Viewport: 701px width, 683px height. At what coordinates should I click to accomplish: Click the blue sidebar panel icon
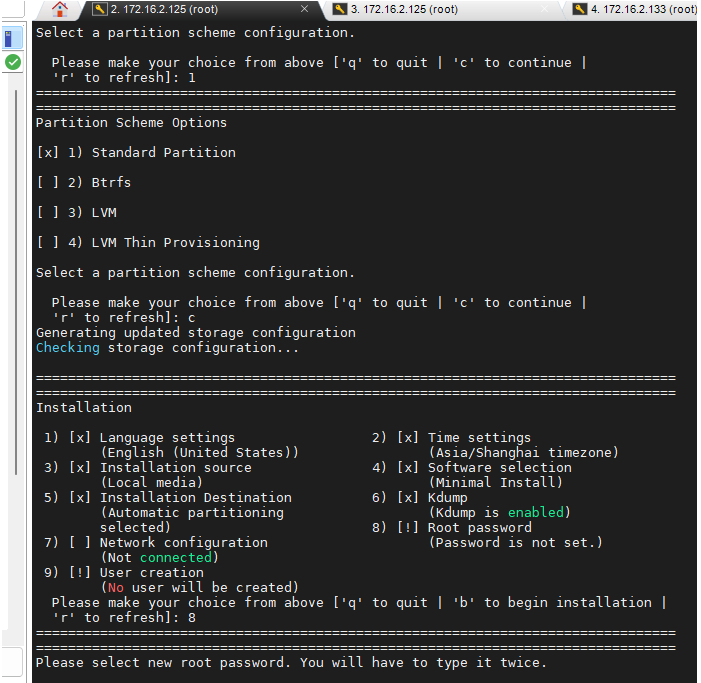(x=12, y=38)
